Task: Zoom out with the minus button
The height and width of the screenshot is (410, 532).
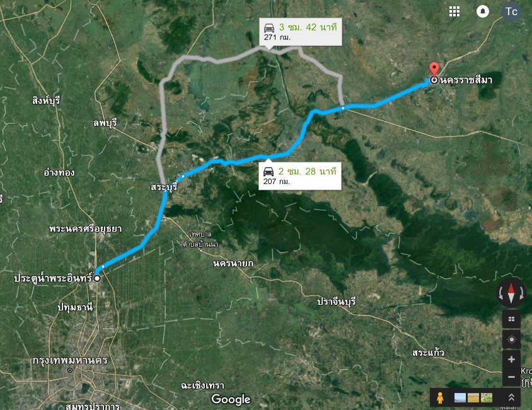Action: coord(511,377)
